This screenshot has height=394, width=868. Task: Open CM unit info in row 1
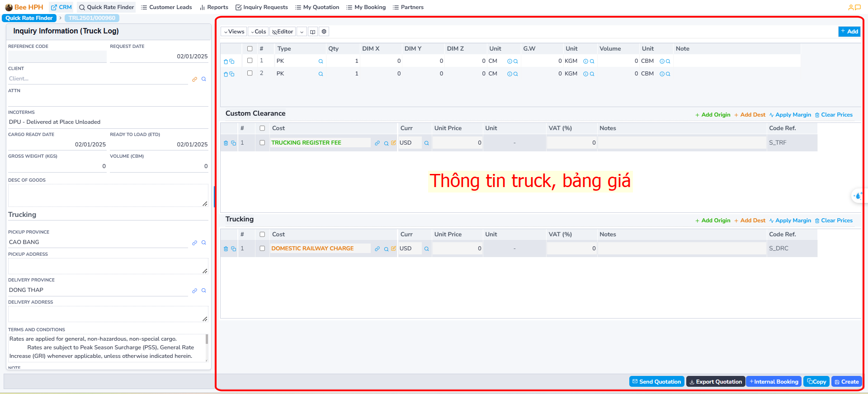tap(509, 61)
